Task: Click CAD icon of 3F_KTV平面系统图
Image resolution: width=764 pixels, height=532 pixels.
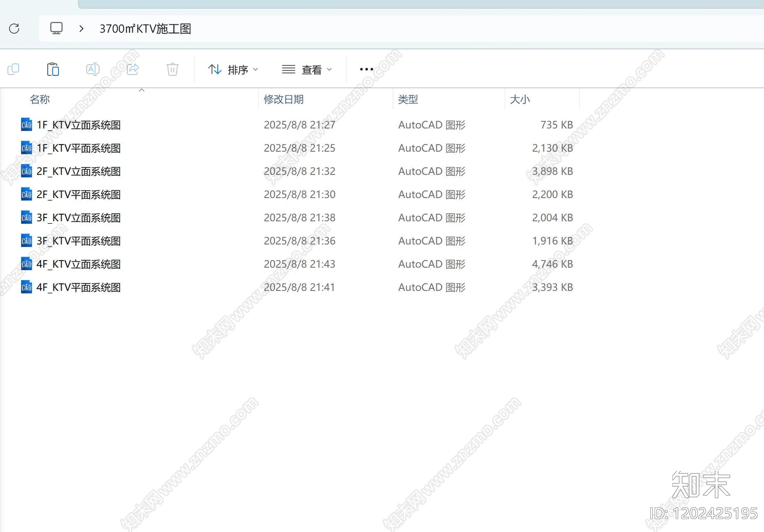Action: 27,240
